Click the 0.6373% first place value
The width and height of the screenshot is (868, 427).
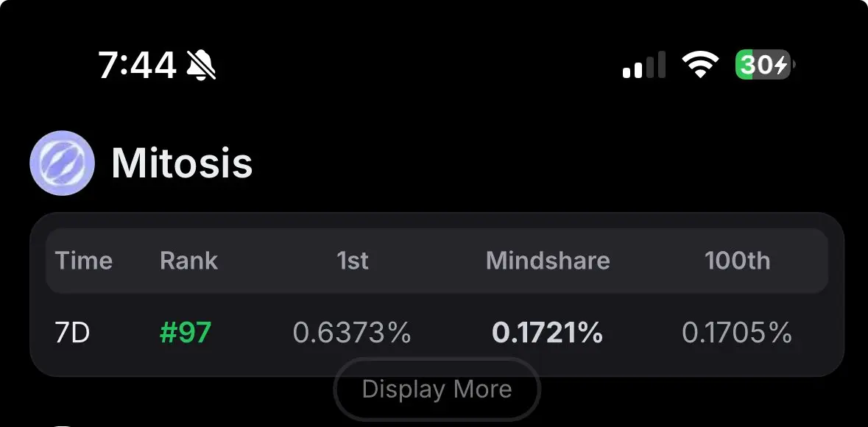352,333
